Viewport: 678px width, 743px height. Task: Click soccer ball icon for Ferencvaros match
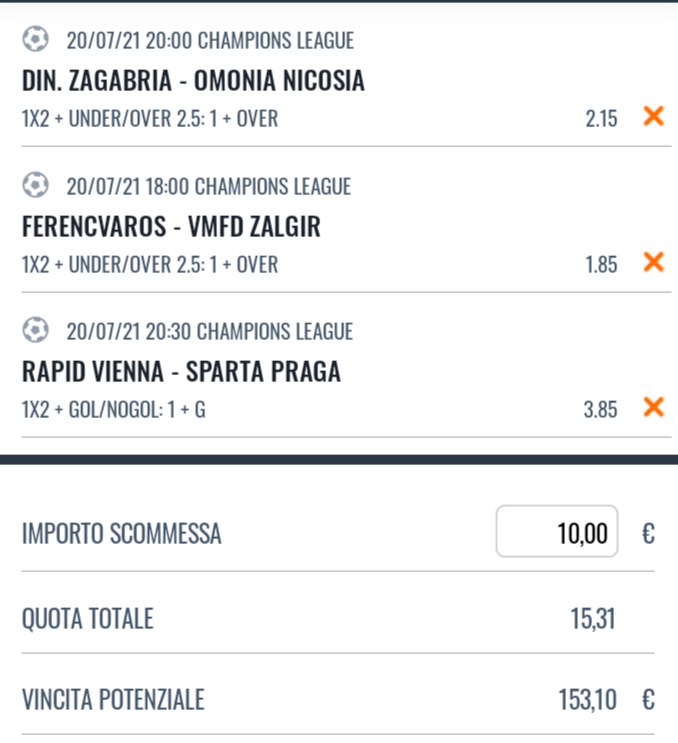(x=36, y=185)
